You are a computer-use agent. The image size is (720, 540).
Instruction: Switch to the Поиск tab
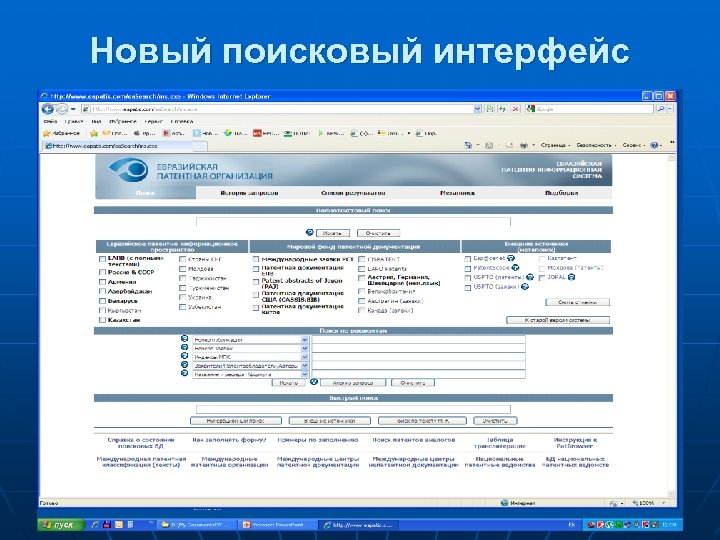click(x=145, y=193)
